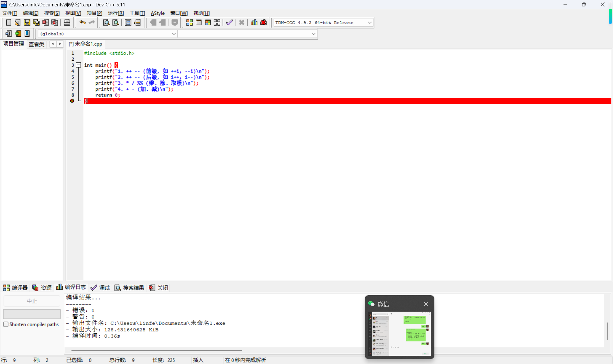This screenshot has width=613, height=364.
Task: Collapse the main function fold box
Action: click(79, 65)
